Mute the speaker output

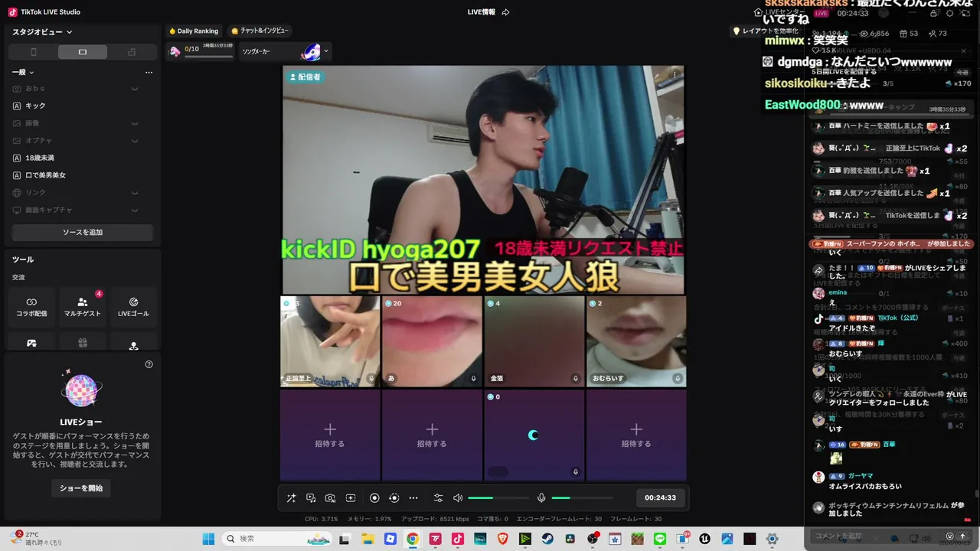pyautogui.click(x=458, y=497)
